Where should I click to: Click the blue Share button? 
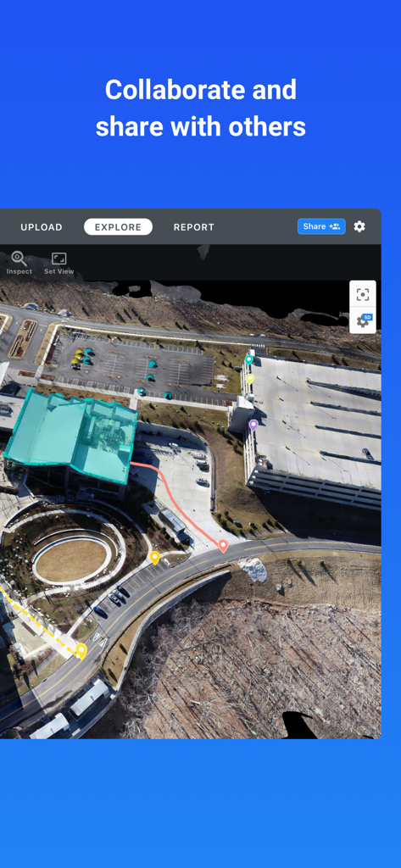pyautogui.click(x=321, y=226)
